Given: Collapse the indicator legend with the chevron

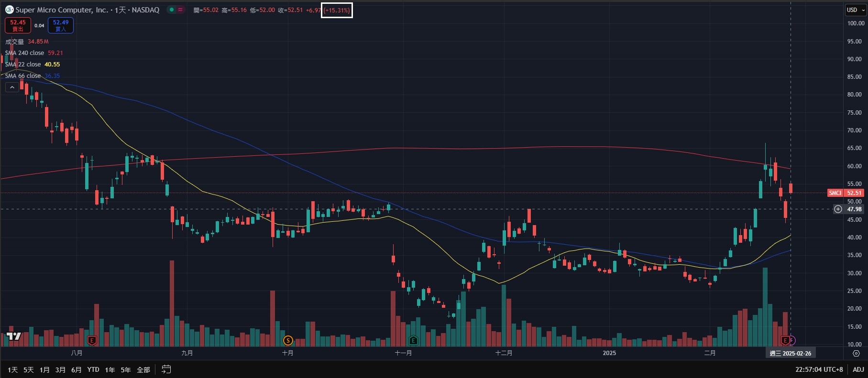Looking at the screenshot, I should click(12, 87).
